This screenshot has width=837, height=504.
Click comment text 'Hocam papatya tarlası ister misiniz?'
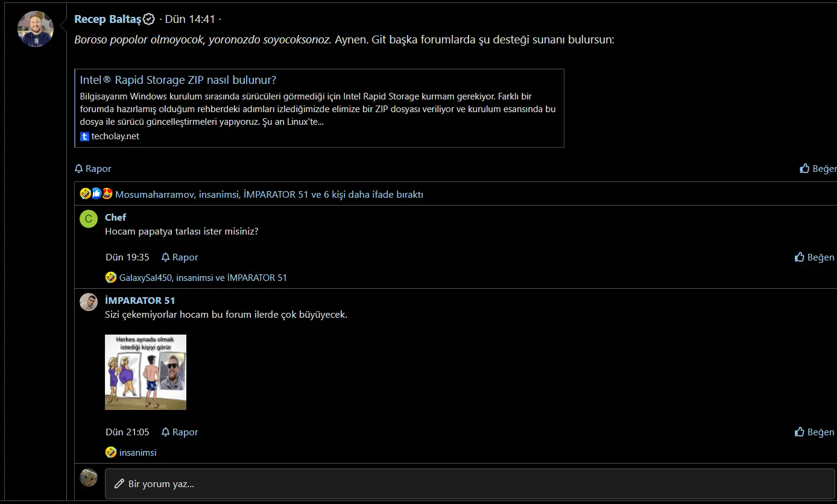182,232
